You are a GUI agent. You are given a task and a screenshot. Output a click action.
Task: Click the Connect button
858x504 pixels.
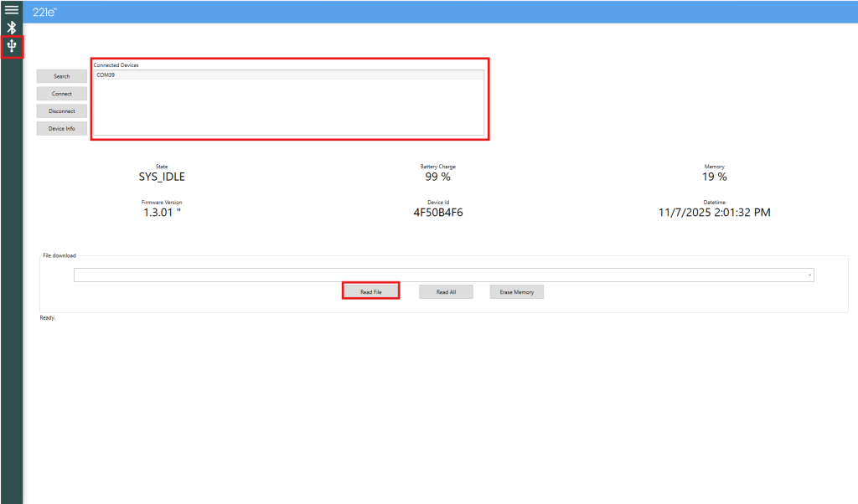coord(61,94)
